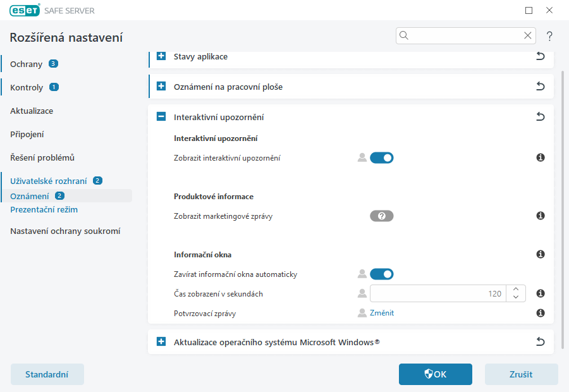The width and height of the screenshot is (569, 392).
Task: Select Prezentační režim in the sidebar
Action: 44,209
